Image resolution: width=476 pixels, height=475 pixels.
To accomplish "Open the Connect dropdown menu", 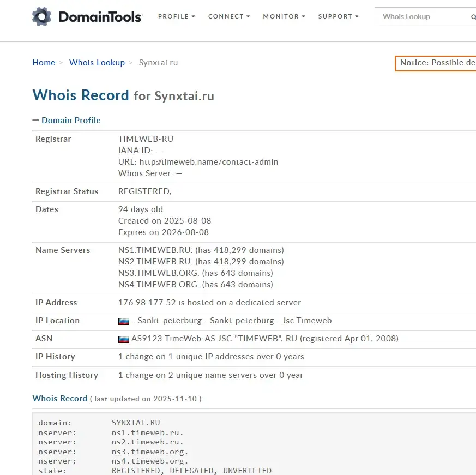I will pyautogui.click(x=229, y=16).
